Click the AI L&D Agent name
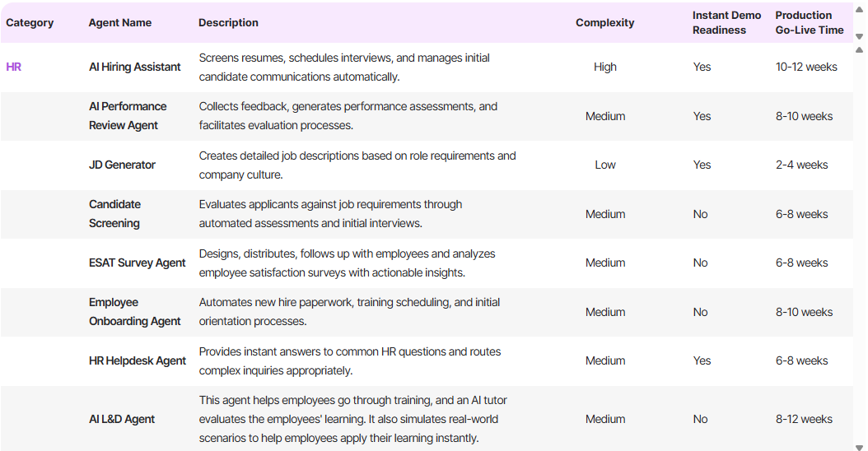 point(122,420)
